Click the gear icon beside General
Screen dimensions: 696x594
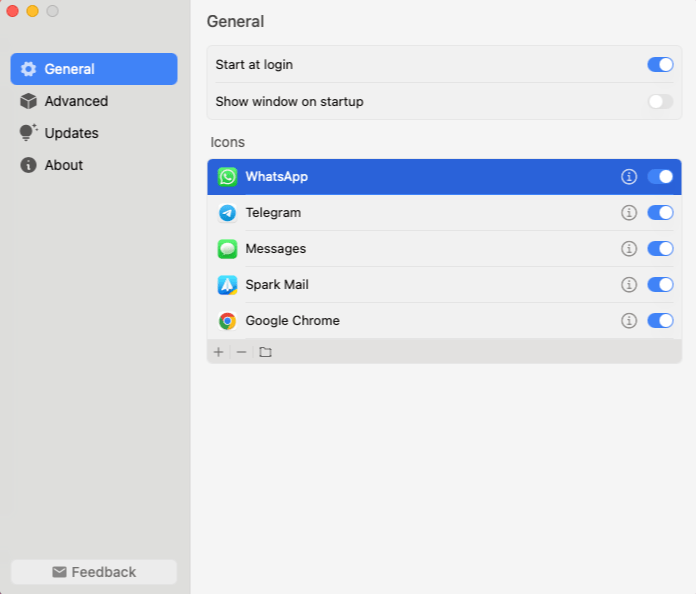coord(28,69)
